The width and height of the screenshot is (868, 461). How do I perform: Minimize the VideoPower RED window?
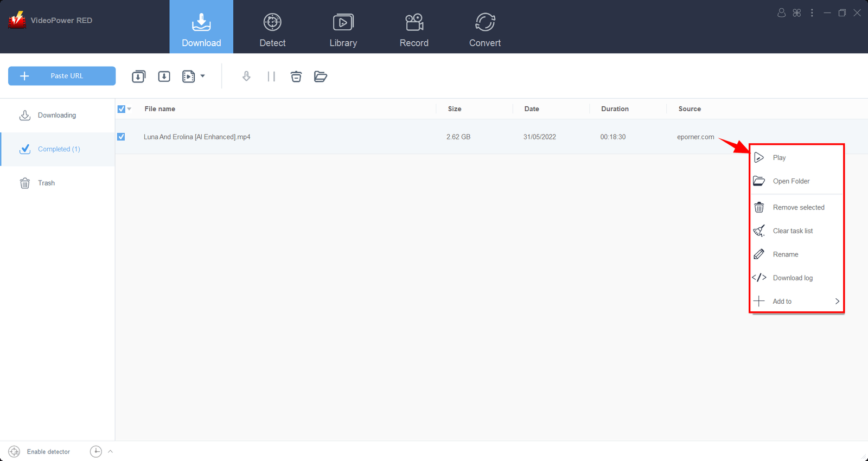pos(827,12)
